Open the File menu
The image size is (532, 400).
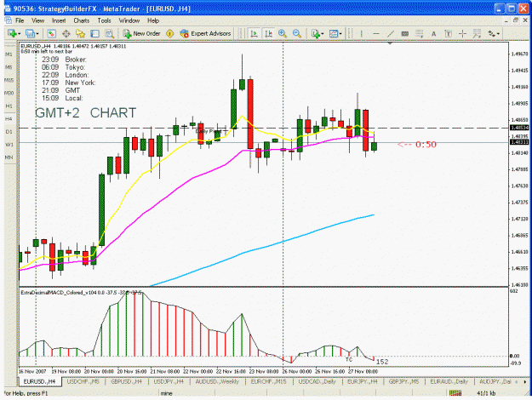tap(20, 20)
